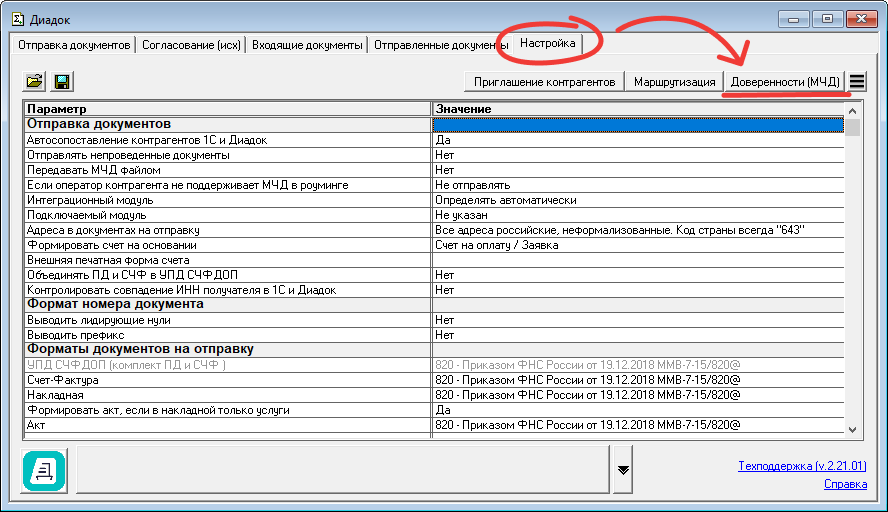Click the empty message text field

343,470
